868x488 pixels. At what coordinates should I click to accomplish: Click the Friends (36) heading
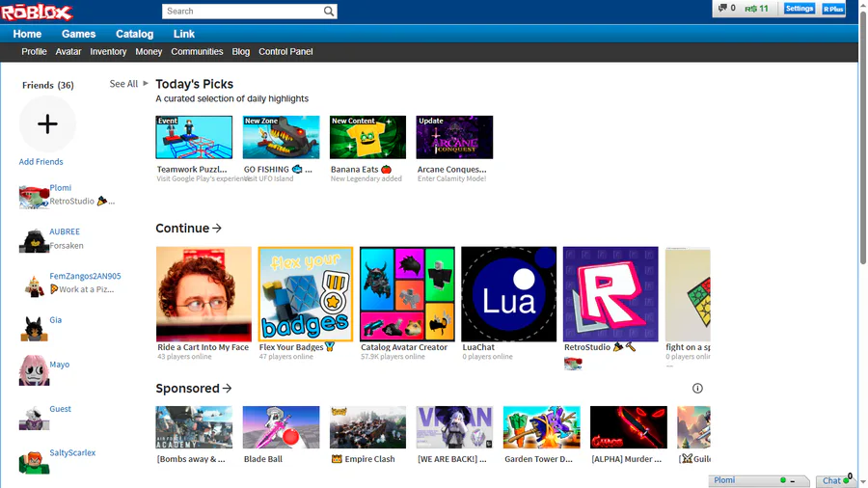coord(47,85)
